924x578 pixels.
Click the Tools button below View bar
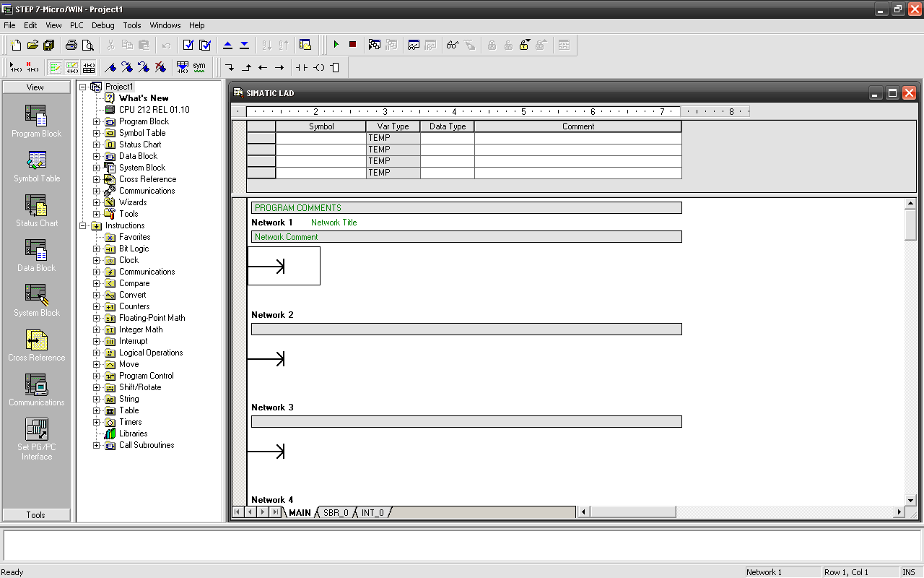(x=36, y=515)
